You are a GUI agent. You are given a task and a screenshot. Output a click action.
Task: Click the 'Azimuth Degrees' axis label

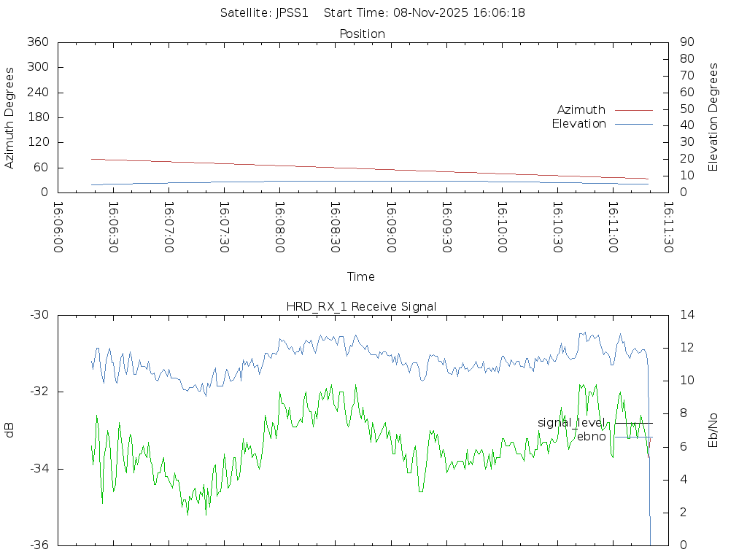[x=9, y=117]
